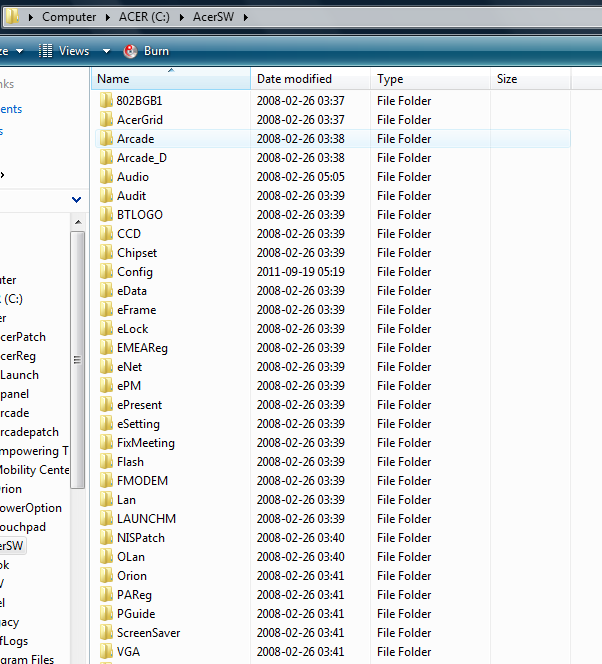Select the PGuide folder row
This screenshot has height=664, width=602.
pyautogui.click(x=333, y=614)
